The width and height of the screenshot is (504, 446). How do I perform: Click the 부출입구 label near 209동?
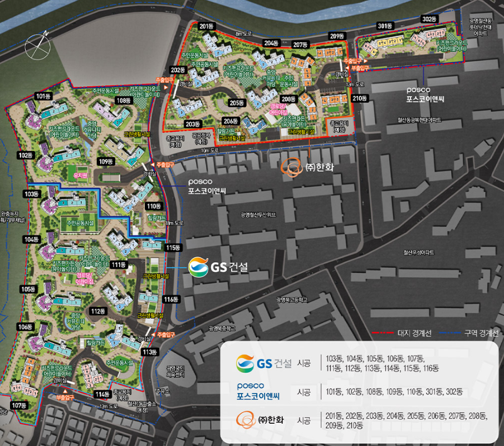click(x=360, y=68)
